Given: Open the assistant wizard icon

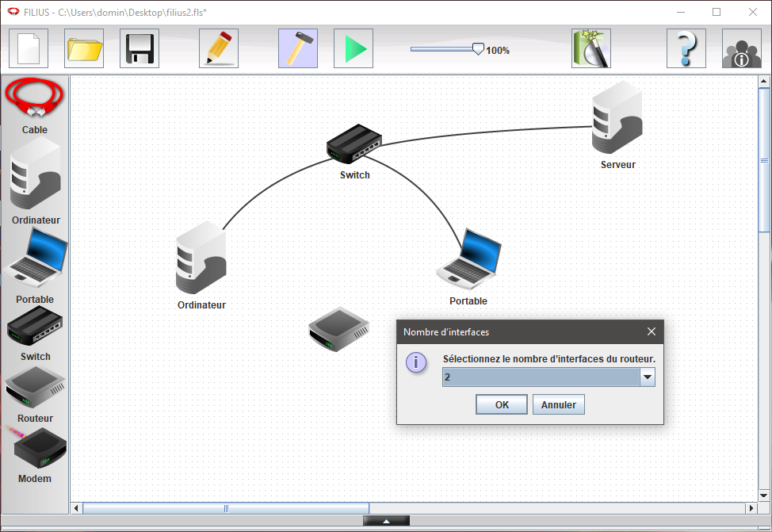Looking at the screenshot, I should pos(591,49).
